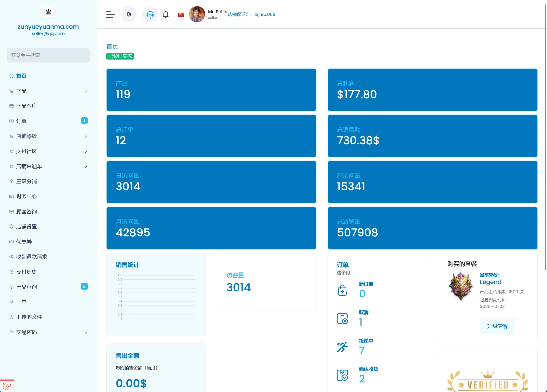547x392 pixels.
Task: Click the Chinese flag language selector
Action: [x=181, y=15]
